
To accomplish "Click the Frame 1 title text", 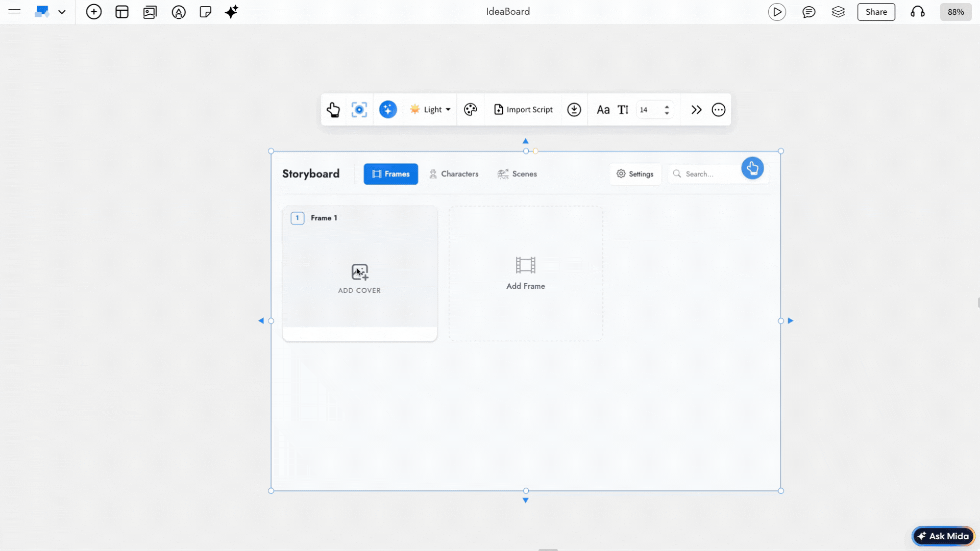I will pos(324,218).
